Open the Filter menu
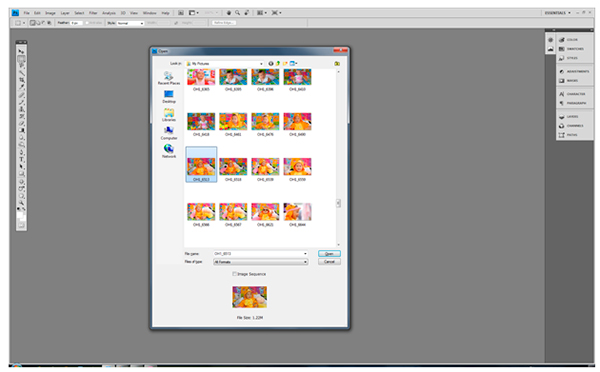This screenshot has width=600, height=372. point(93,13)
